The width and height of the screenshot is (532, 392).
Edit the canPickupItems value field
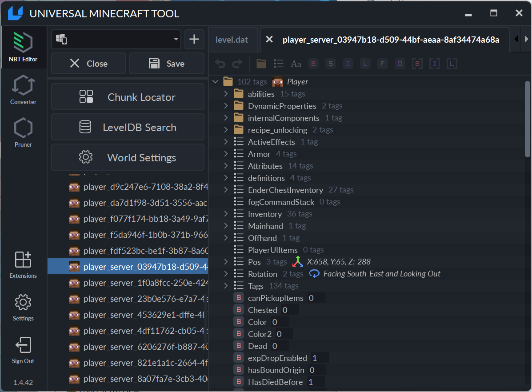pos(316,298)
